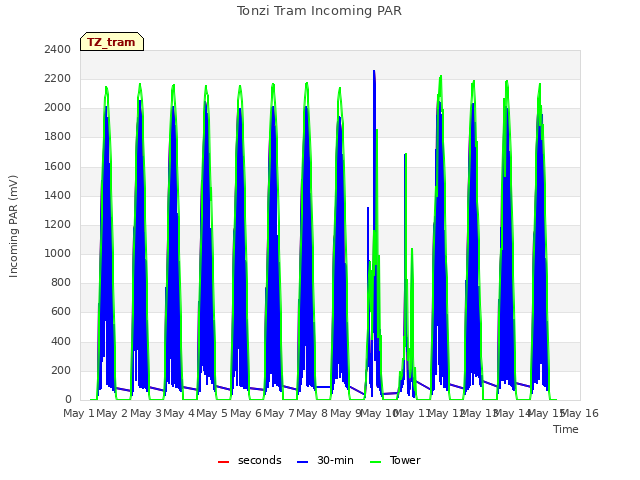The width and height of the screenshot is (640, 480).
Task: Click the 800 y-axis tick label
Action: 61,282
